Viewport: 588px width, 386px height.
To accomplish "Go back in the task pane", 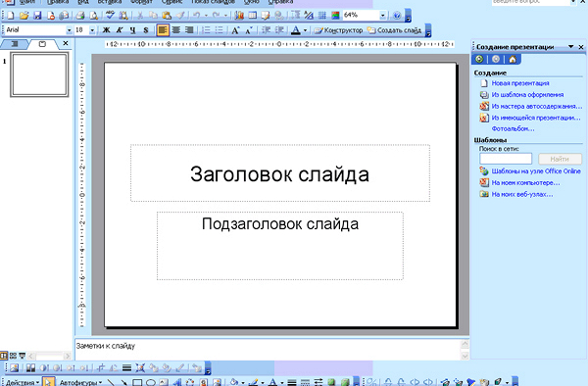I will coord(479,59).
